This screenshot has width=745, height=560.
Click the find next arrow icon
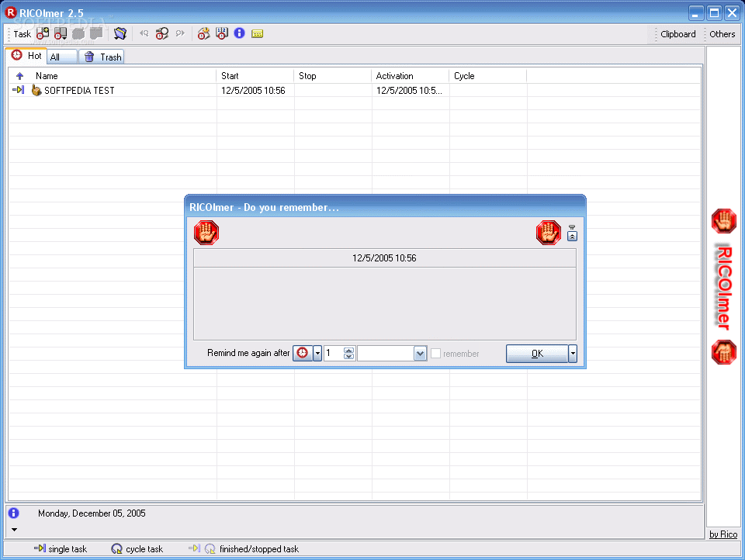coord(180,33)
